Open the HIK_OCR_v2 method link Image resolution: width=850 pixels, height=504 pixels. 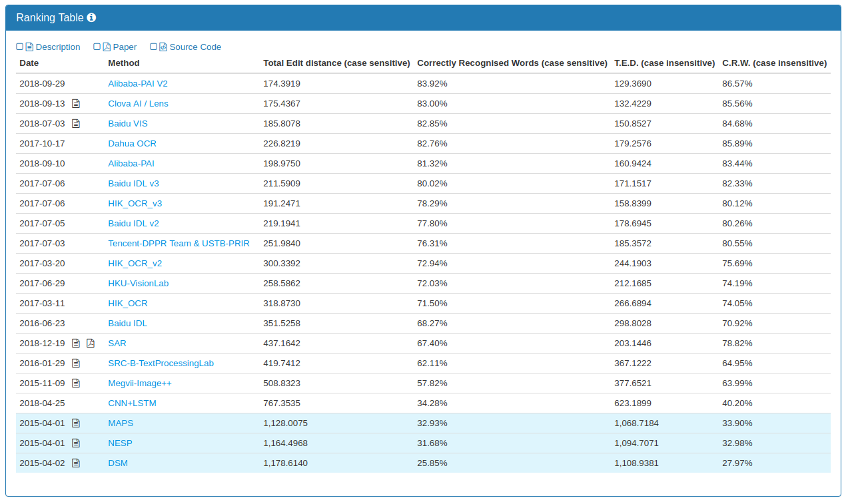135,263
